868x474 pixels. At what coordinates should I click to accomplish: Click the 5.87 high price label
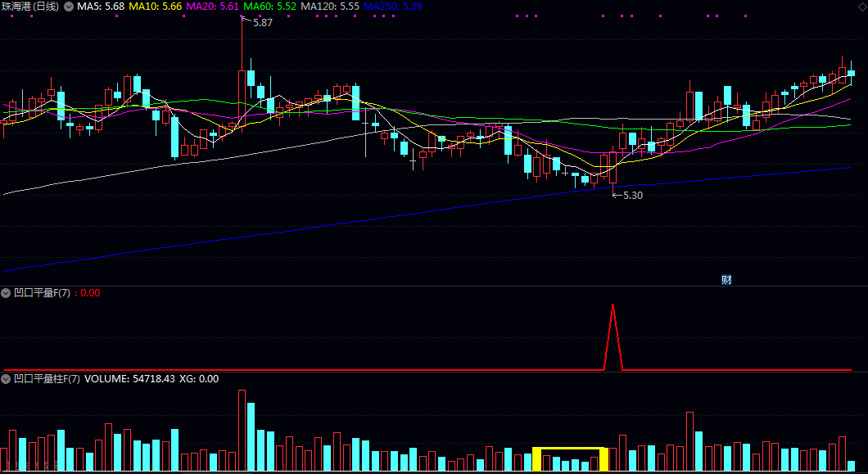click(x=263, y=23)
